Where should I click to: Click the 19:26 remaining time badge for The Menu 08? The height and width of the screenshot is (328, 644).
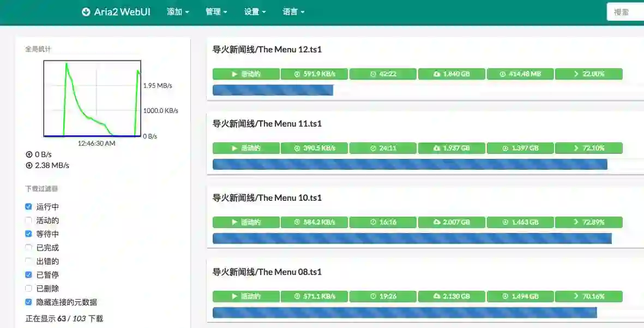(x=383, y=296)
